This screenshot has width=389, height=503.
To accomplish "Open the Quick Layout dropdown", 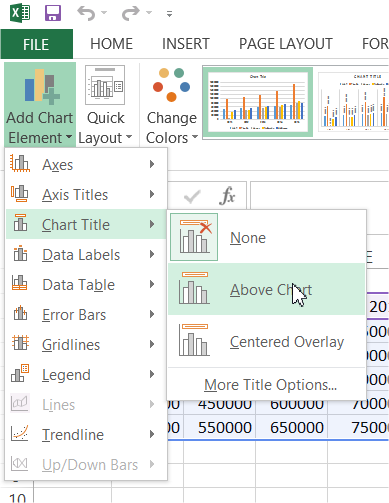I will click(105, 104).
